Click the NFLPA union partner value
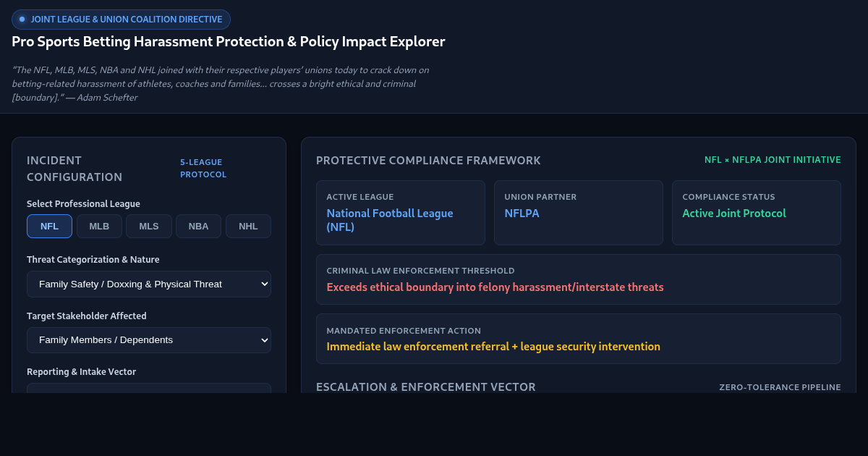The width and height of the screenshot is (868, 456). click(x=522, y=214)
